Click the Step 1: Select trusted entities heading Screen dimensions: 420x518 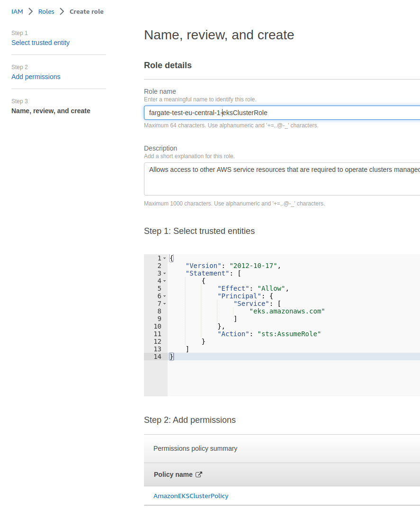pos(199,231)
